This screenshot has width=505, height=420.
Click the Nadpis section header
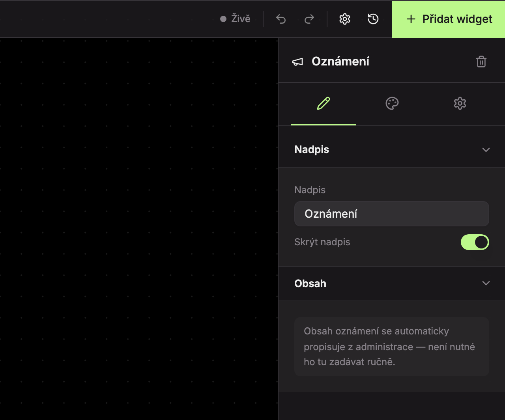tap(392, 149)
